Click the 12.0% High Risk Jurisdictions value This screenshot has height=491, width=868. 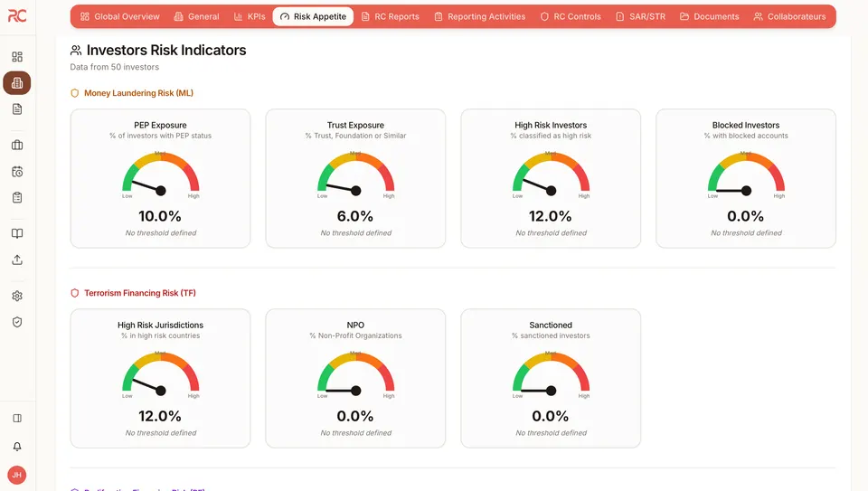pyautogui.click(x=160, y=416)
